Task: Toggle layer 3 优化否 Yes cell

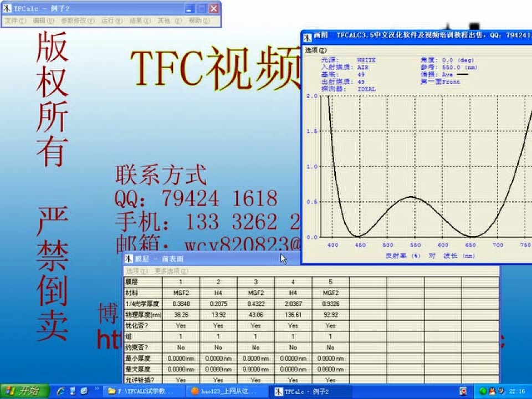Action: tap(256, 325)
